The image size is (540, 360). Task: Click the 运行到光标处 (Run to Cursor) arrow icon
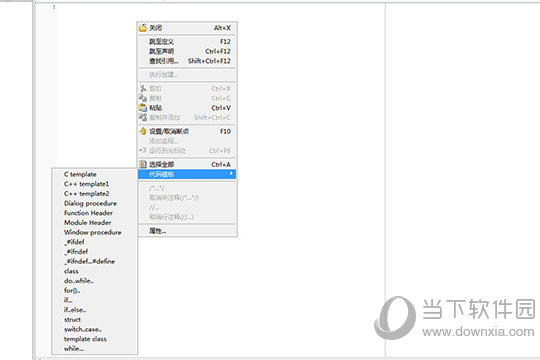[x=143, y=151]
